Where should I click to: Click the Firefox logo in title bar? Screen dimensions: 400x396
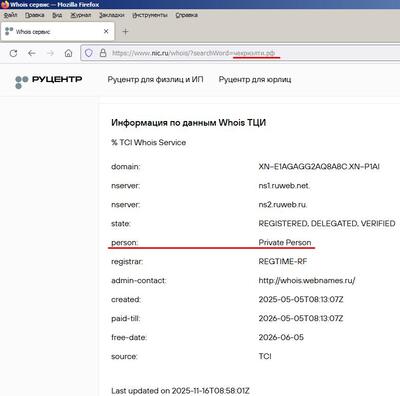click(x=5, y=4)
